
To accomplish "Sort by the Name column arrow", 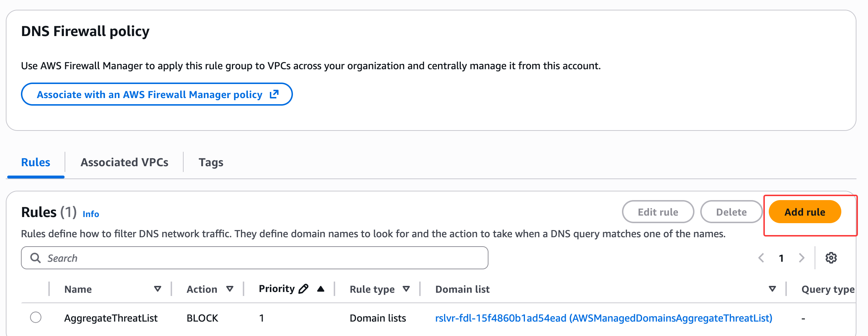I will [157, 289].
